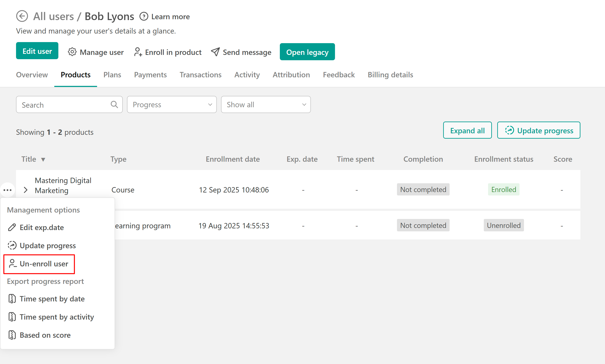Viewport: 605px width, 364px height.
Task: Click the Expand all button
Action: 467,130
